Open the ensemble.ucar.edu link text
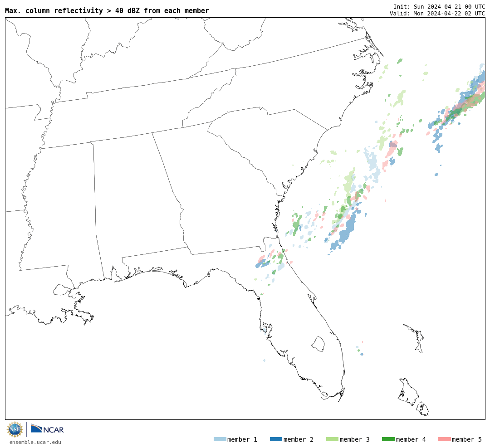This screenshot has width=490, height=448. (35, 442)
